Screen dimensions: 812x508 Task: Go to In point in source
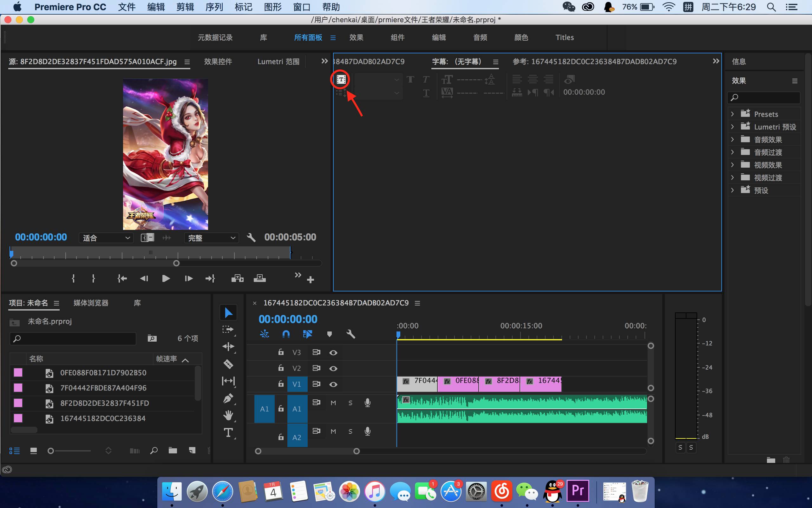(x=122, y=278)
